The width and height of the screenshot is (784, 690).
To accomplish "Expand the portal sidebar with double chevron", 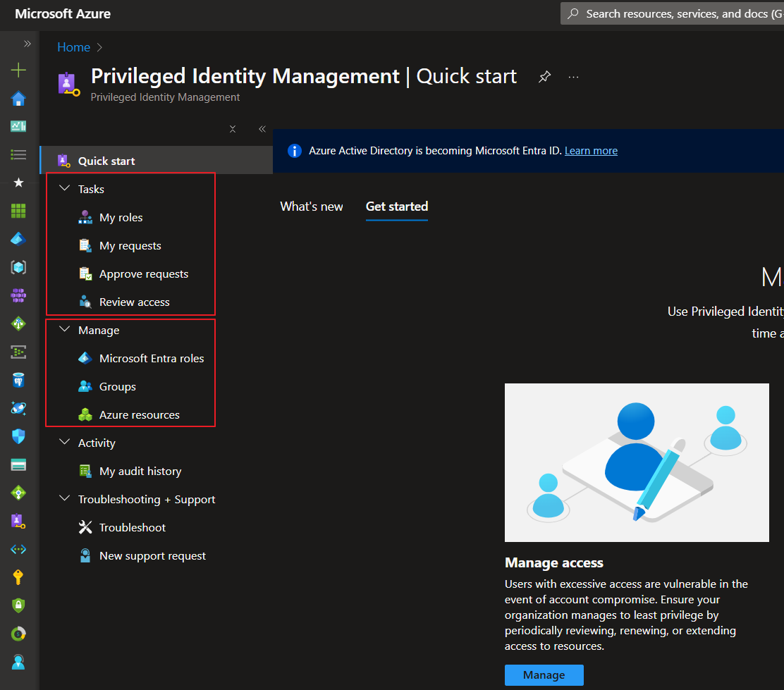I will (27, 44).
